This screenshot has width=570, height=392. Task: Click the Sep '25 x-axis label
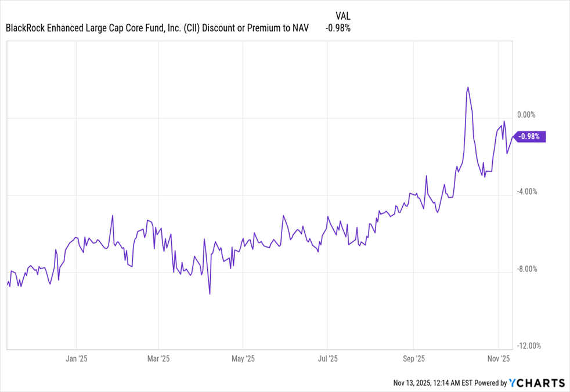click(413, 359)
